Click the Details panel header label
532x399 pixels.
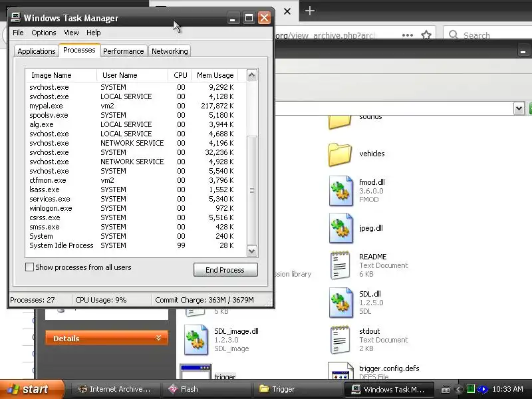(x=66, y=338)
